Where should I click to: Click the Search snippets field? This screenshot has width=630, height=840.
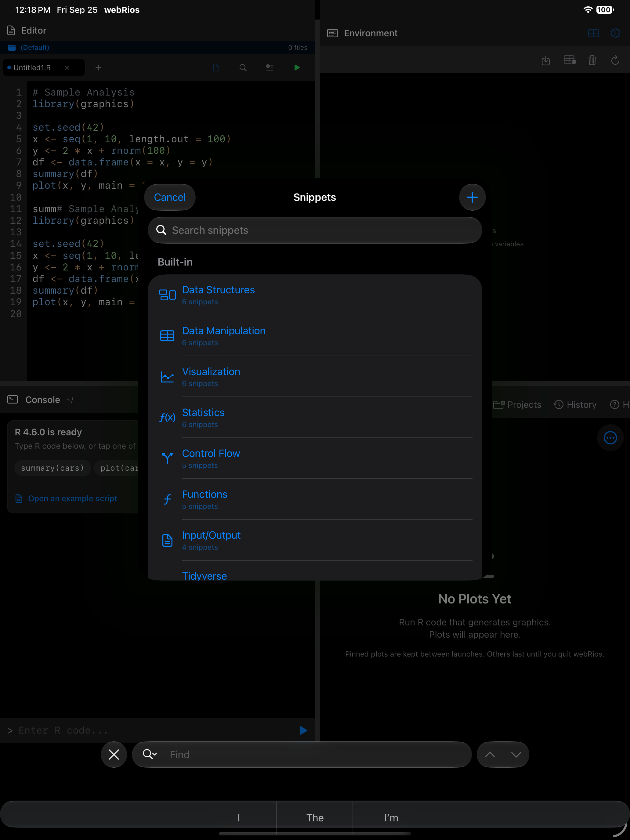[x=315, y=230]
